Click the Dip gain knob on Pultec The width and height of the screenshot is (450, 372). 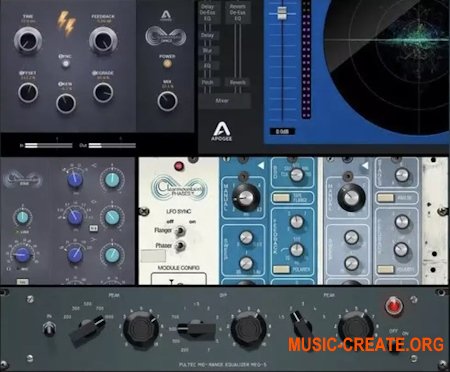[248, 330]
